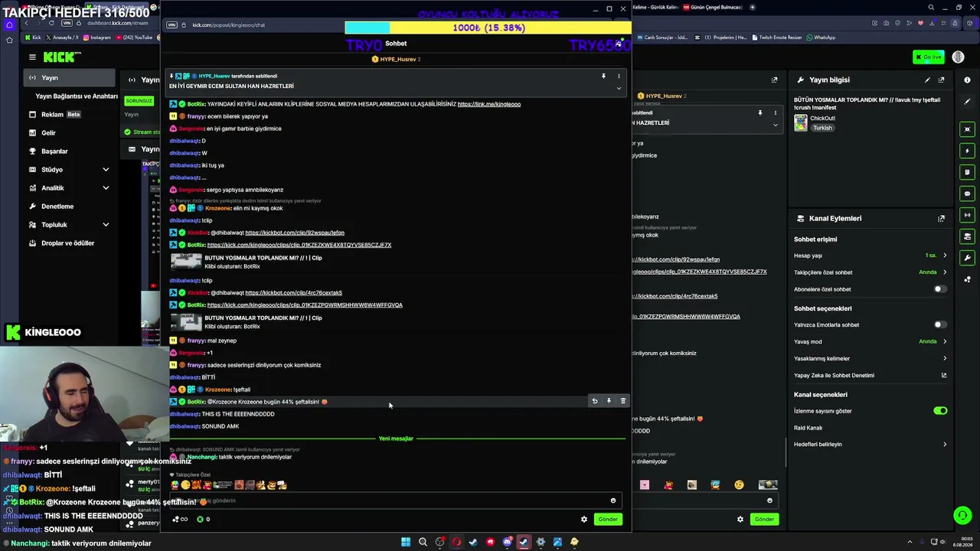The image size is (980, 551).
Task: Open Yapay Zeka ile Sohbet Denetimi external link
Action: 944,375
